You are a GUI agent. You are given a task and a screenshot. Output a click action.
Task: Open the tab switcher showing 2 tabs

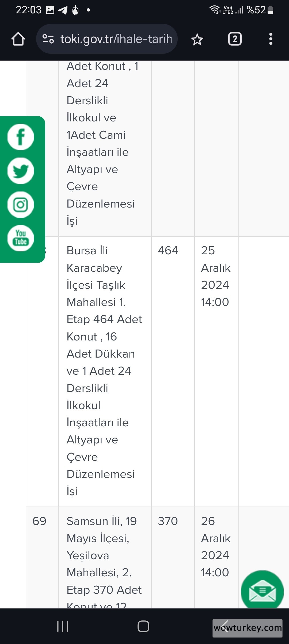point(235,39)
